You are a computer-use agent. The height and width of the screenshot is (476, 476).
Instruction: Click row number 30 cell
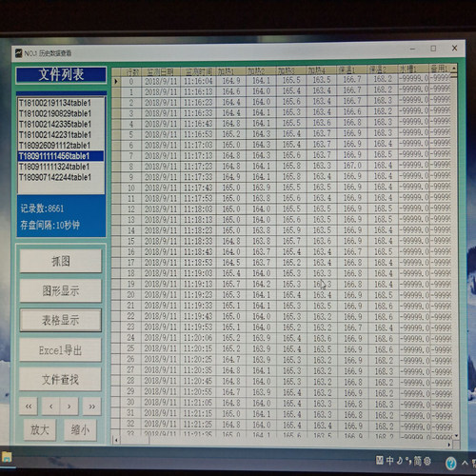(131, 402)
